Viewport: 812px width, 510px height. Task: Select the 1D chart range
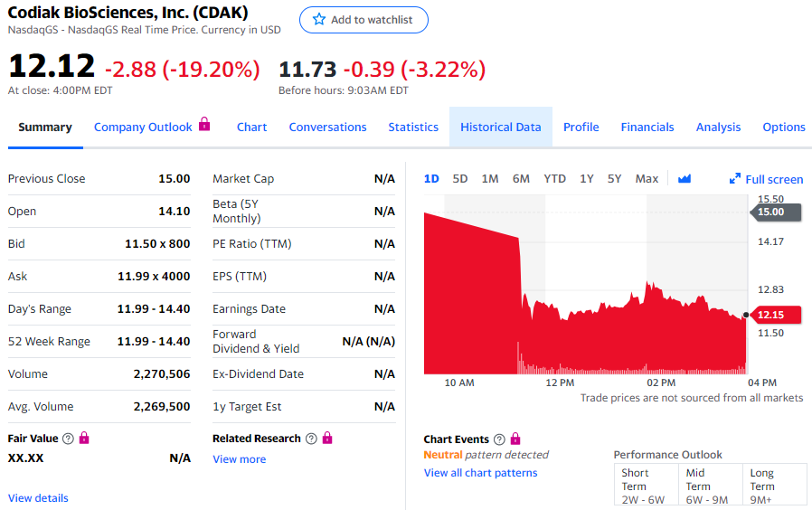pyautogui.click(x=431, y=179)
